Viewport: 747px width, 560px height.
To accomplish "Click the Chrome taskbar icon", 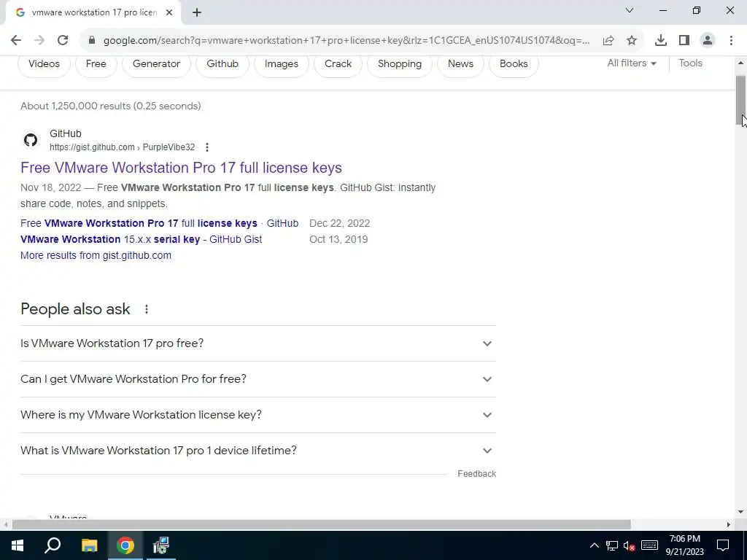I will click(x=125, y=545).
